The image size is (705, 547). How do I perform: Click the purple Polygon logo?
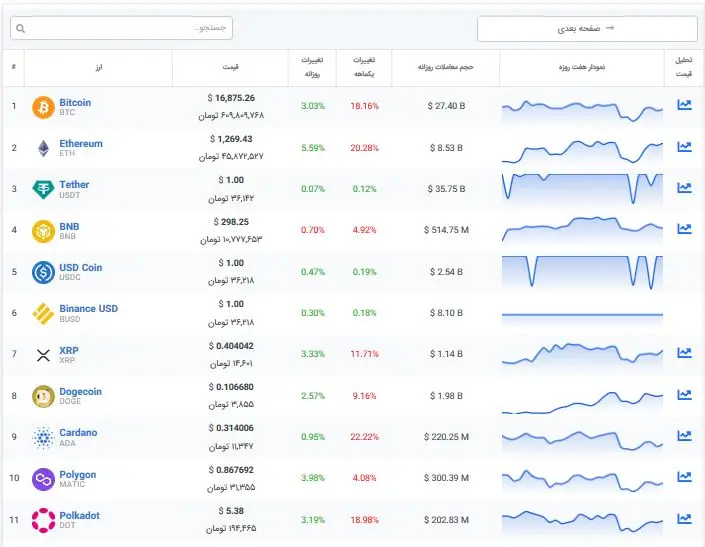(43, 479)
